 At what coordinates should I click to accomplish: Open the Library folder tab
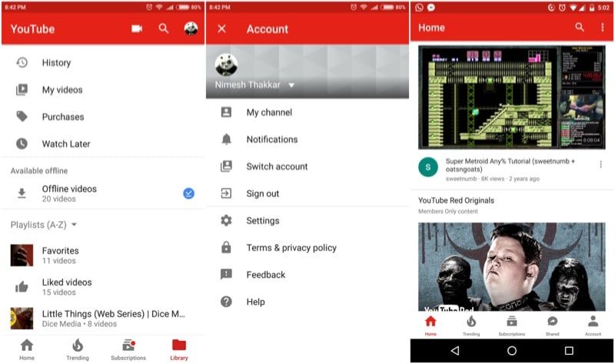pos(178,349)
